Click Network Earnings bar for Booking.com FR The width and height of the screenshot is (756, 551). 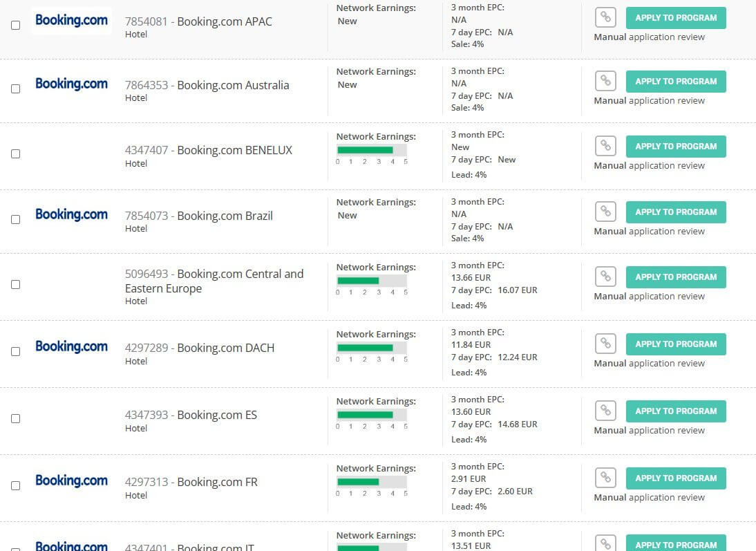coord(372,482)
